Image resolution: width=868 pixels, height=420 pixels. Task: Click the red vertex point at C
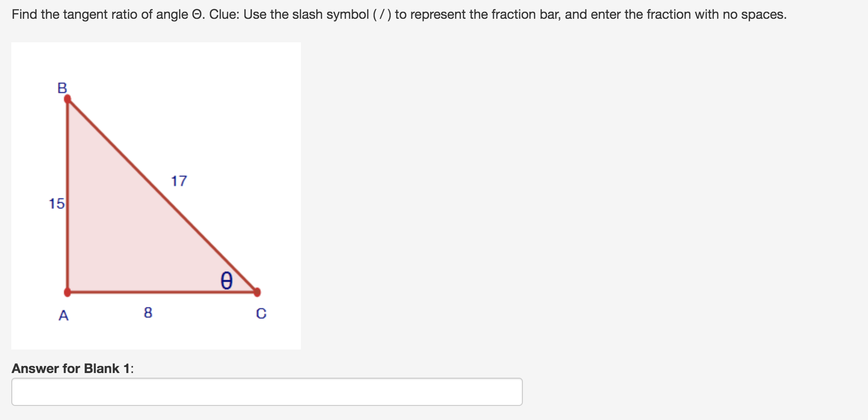(257, 292)
